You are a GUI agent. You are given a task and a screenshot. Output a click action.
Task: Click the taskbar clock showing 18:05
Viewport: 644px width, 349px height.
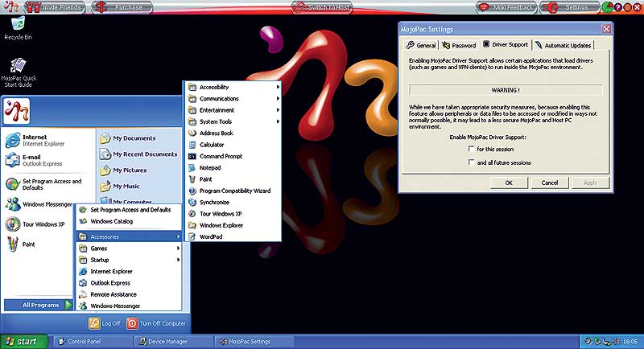coord(630,341)
